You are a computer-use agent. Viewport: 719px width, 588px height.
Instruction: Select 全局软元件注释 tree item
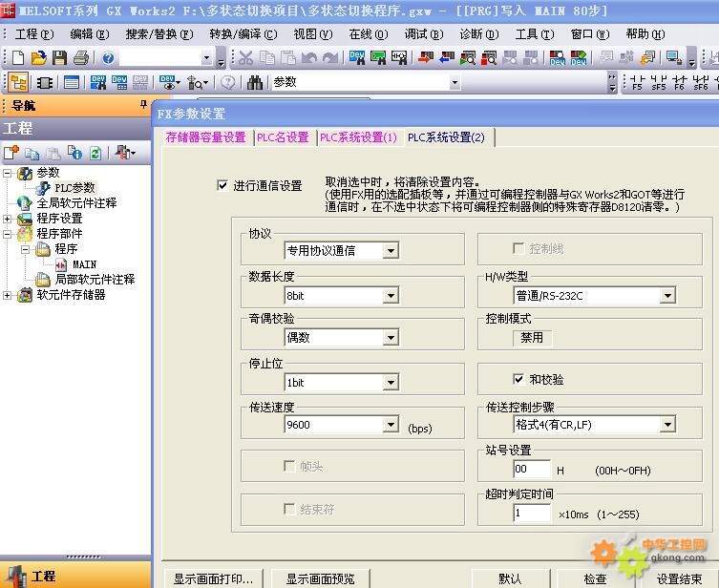point(76,203)
